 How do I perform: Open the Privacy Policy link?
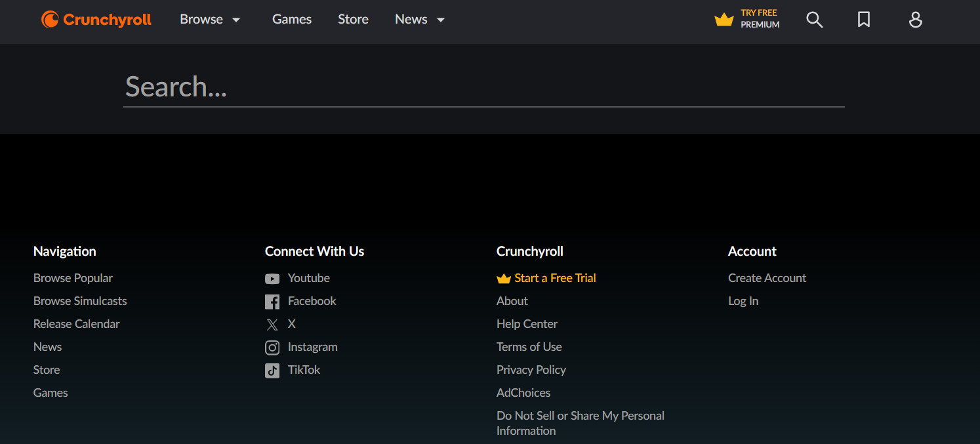click(531, 370)
